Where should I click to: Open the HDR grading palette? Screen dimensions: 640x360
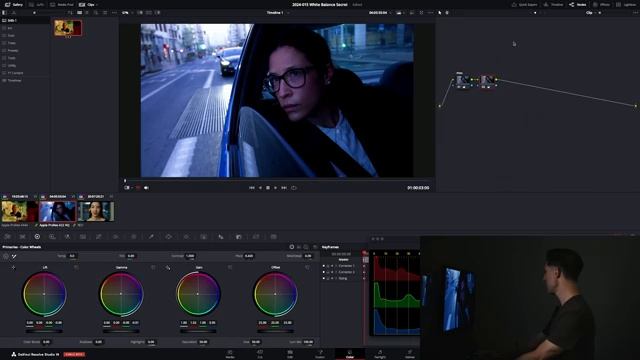(52, 237)
